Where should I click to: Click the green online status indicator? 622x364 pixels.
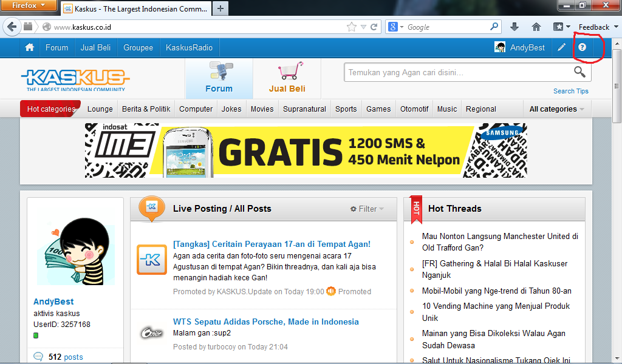tap(36, 335)
